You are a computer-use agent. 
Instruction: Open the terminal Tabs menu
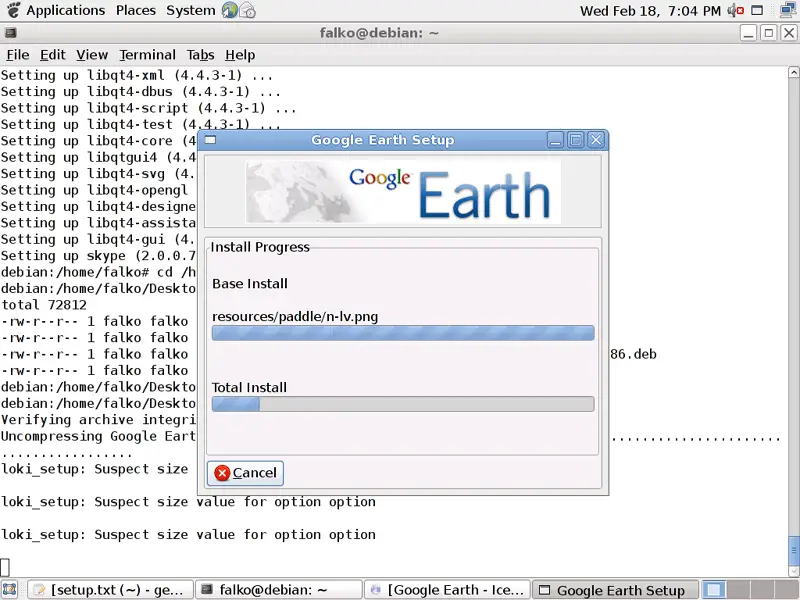pos(200,55)
